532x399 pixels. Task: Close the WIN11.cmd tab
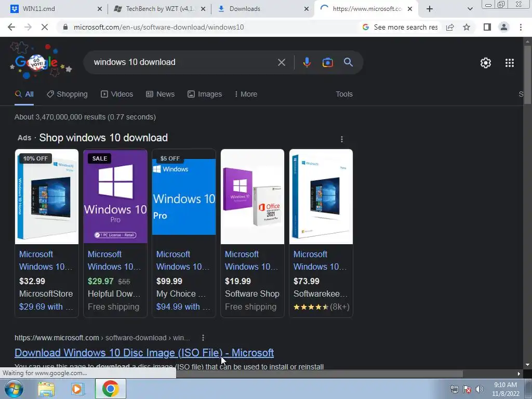tap(100, 9)
